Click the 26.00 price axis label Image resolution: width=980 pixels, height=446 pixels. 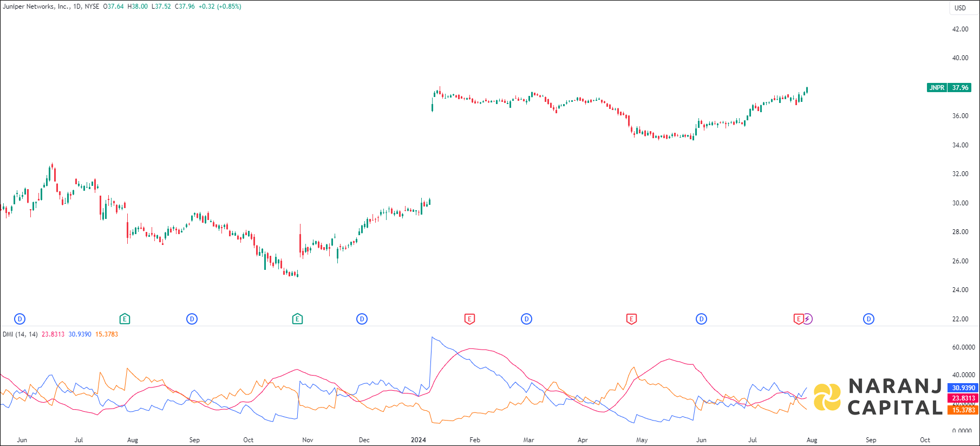[x=961, y=261]
